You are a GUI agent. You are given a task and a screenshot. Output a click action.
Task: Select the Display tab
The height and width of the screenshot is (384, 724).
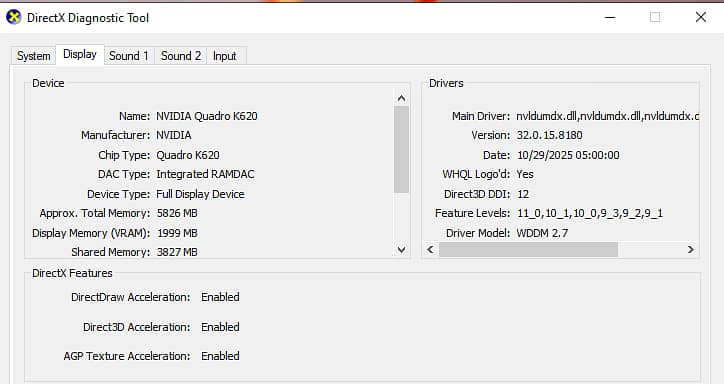tap(80, 54)
